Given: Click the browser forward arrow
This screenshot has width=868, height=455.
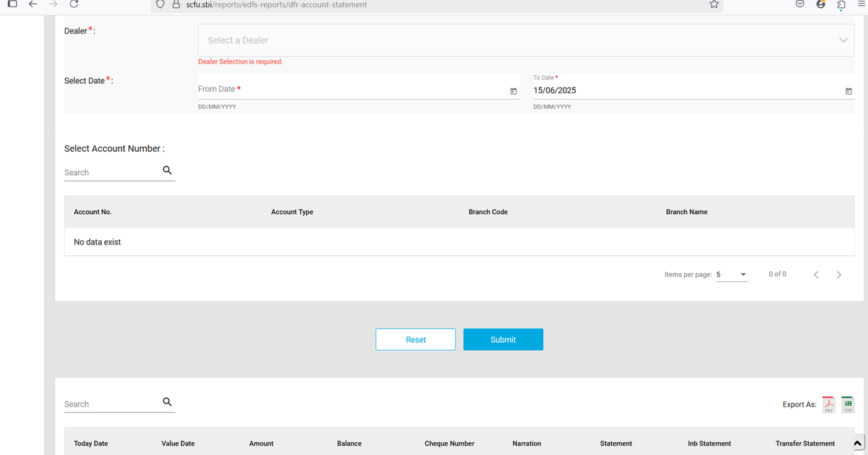Looking at the screenshot, I should tap(52, 4).
